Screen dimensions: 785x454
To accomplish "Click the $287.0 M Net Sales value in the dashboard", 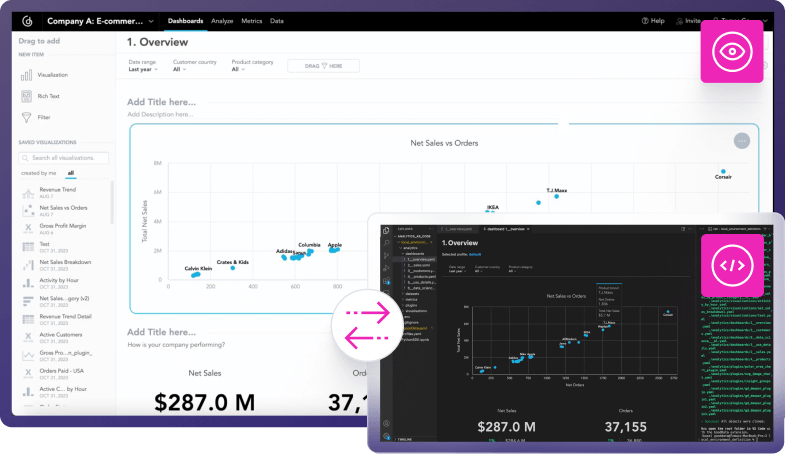I will pyautogui.click(x=204, y=402).
